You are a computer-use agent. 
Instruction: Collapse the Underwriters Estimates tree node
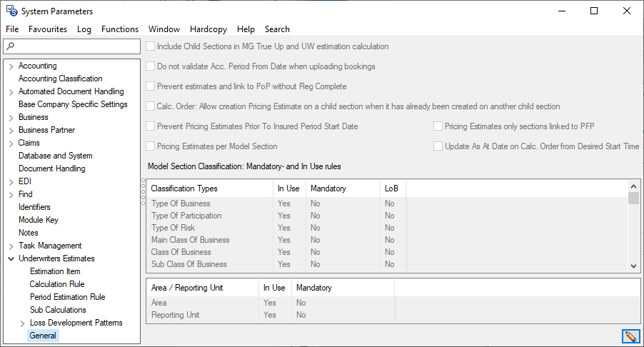pyautogui.click(x=11, y=258)
